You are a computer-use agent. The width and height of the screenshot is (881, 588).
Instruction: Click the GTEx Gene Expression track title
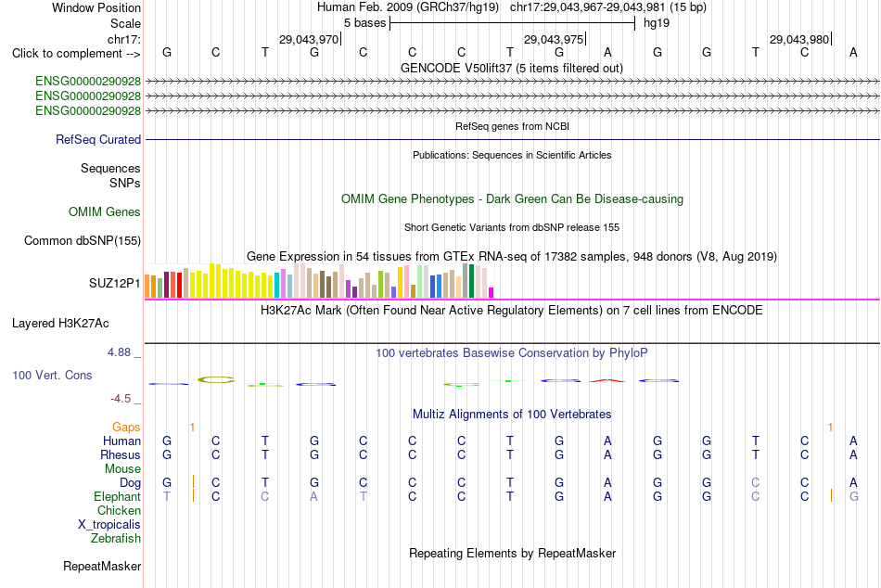tap(512, 256)
